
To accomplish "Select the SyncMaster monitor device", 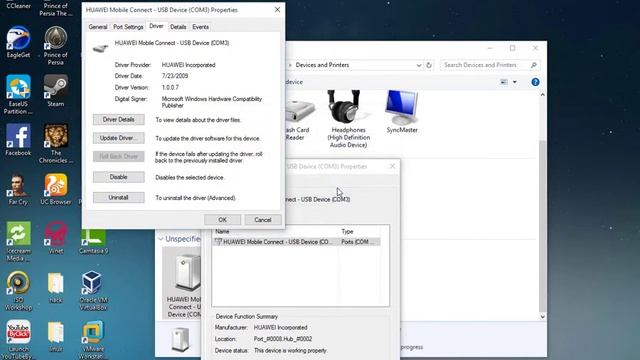I will click(x=402, y=112).
